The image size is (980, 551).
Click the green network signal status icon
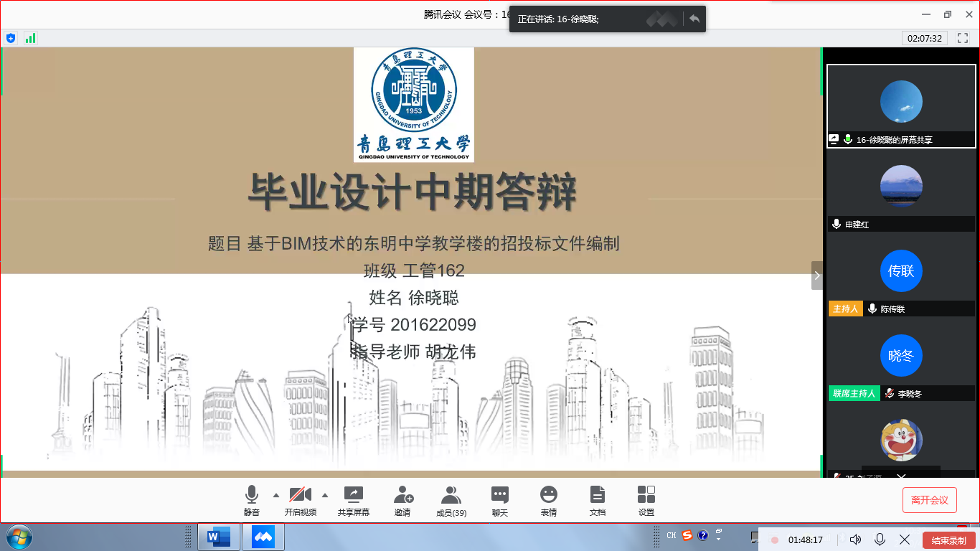[x=30, y=38]
